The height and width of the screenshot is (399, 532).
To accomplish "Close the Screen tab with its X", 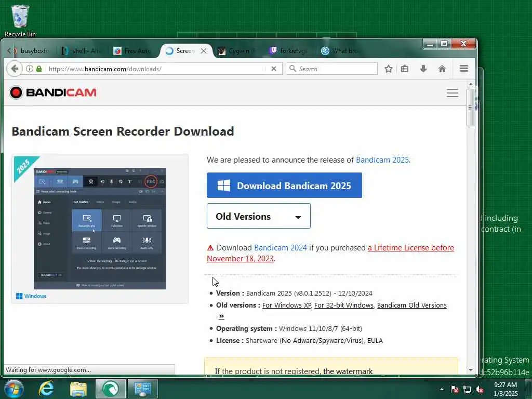I will 204,51.
